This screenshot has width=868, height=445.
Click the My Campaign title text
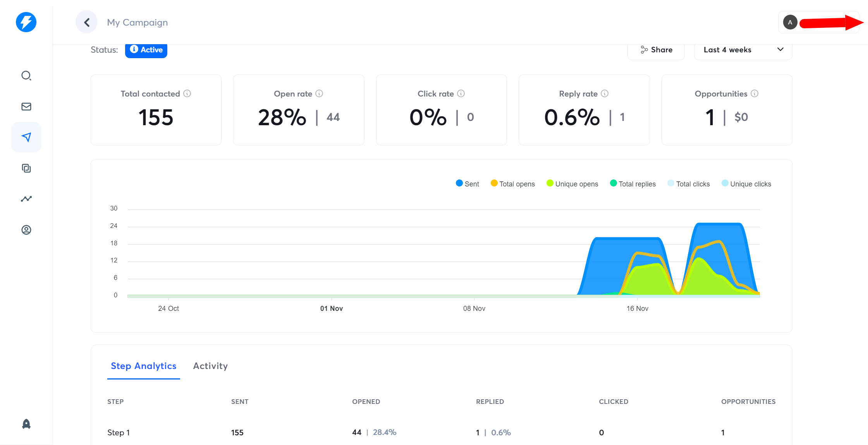pyautogui.click(x=138, y=22)
